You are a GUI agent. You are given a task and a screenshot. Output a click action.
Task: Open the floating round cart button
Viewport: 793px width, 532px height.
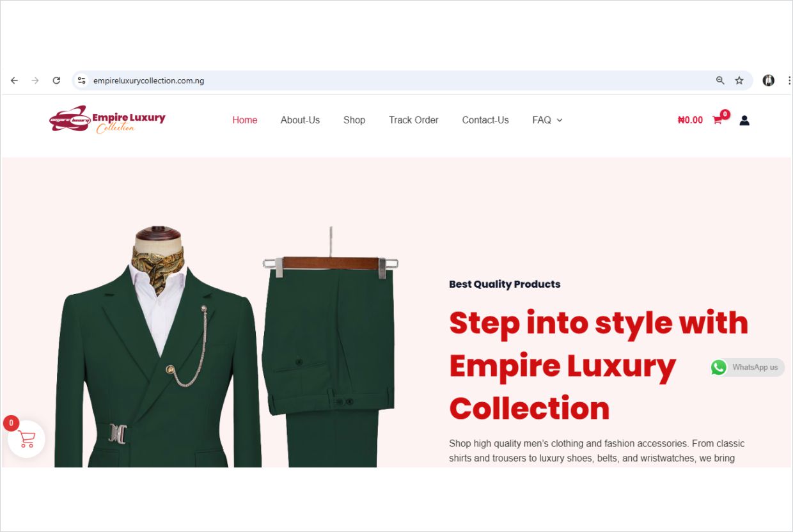click(x=26, y=439)
